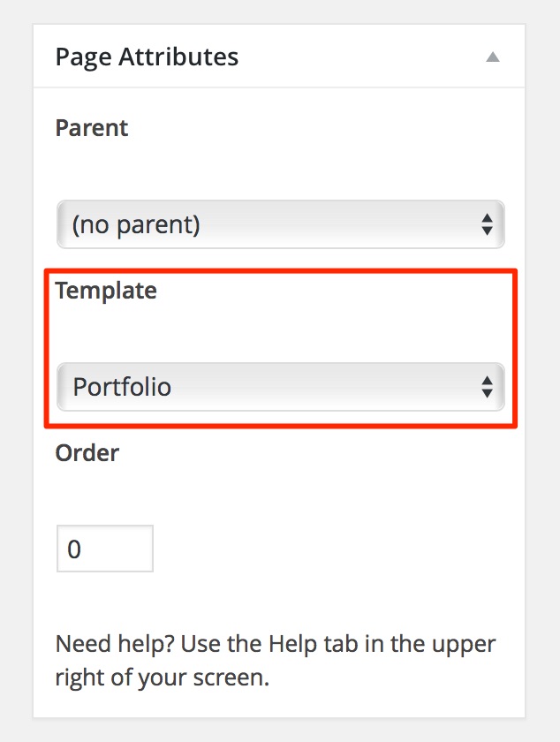Click the Page Attributes header bar empty area

353,57
